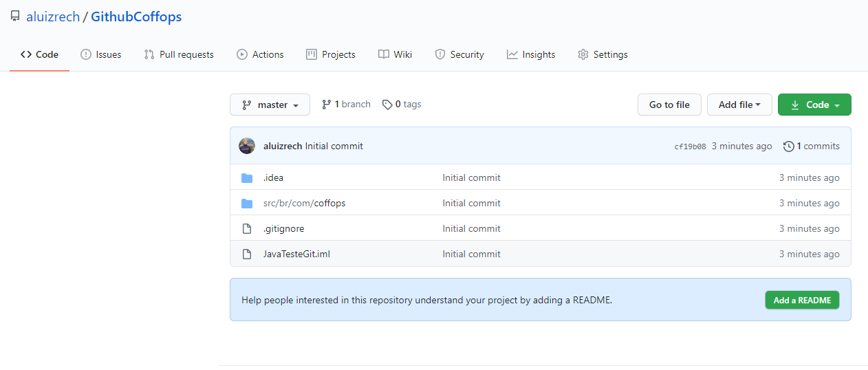The image size is (868, 370).
Task: Open Initial commit link in src/br/com/coffops row
Action: point(471,203)
